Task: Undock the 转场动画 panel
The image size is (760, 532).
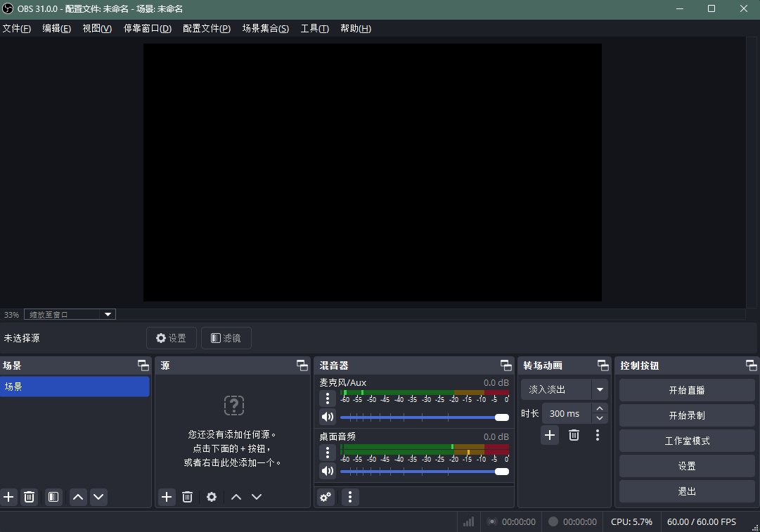Action: click(x=603, y=365)
